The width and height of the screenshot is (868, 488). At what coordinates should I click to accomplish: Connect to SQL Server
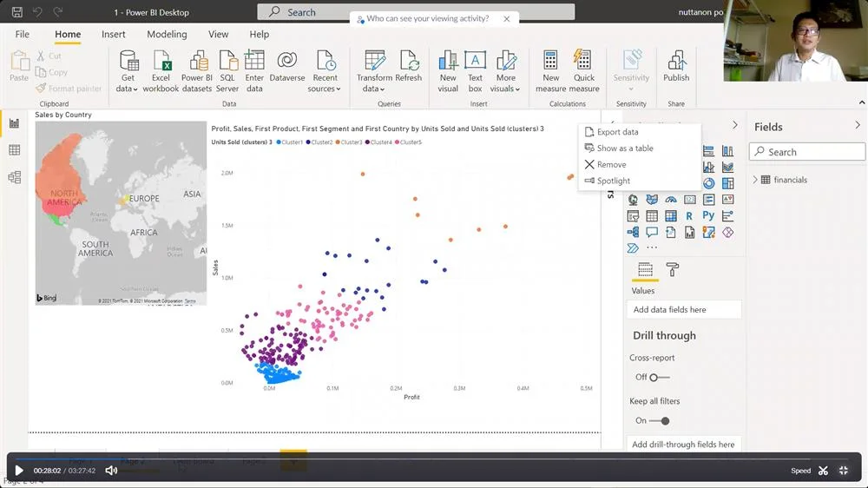coord(227,71)
